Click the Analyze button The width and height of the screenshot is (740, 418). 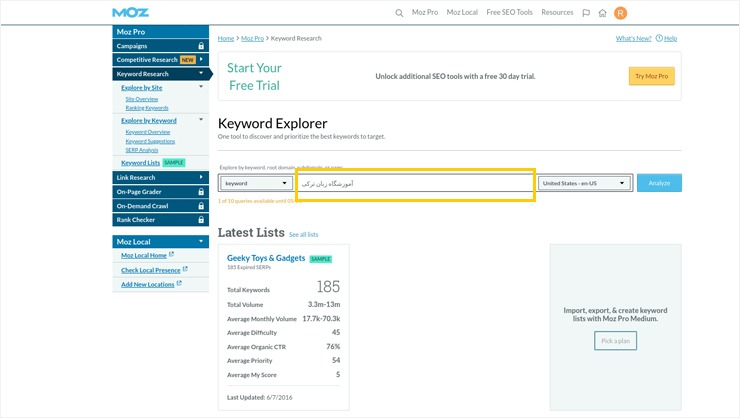[x=659, y=183]
